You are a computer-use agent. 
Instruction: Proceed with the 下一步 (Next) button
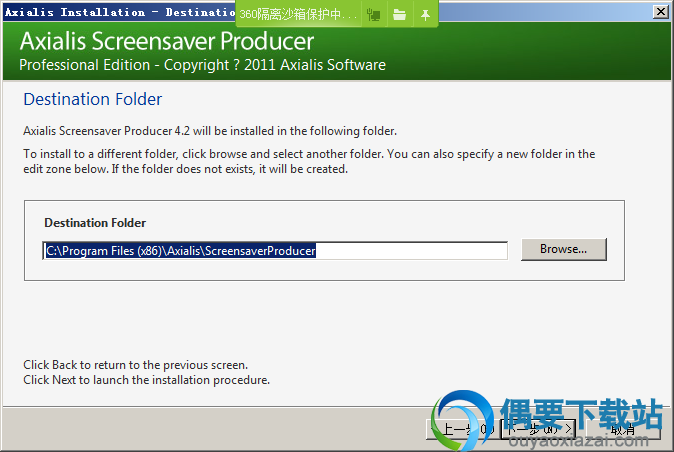[538, 428]
